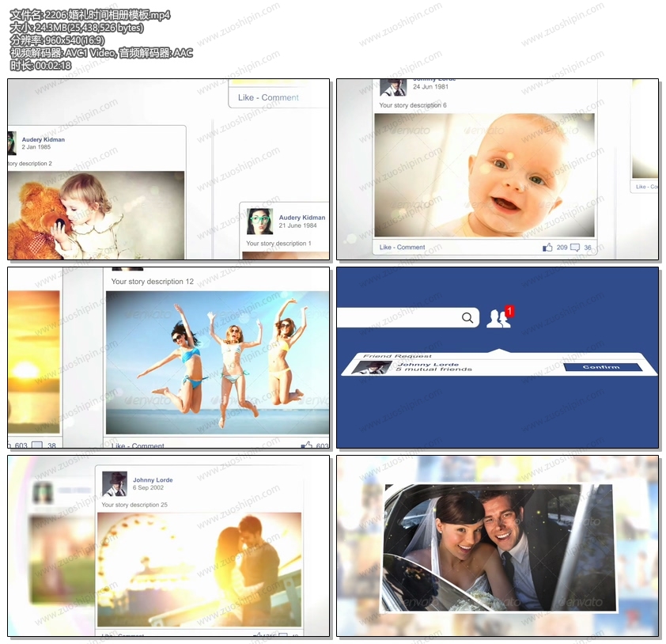This screenshot has width=666, height=644.
Task: Click the thumbs-up icon beside 209
Action: click(x=547, y=247)
